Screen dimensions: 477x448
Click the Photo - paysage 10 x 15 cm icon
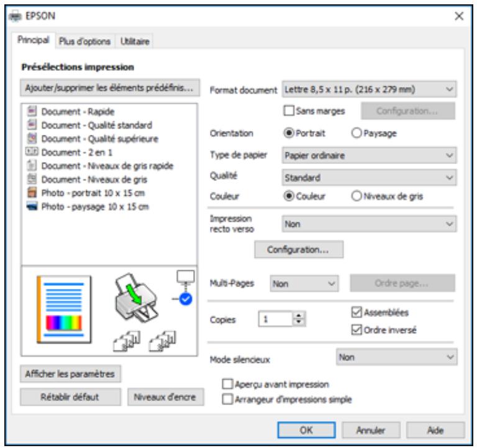pyautogui.click(x=32, y=206)
